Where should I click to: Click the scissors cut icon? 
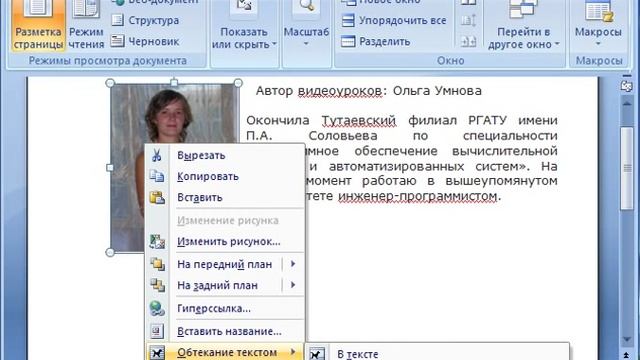pos(157,156)
